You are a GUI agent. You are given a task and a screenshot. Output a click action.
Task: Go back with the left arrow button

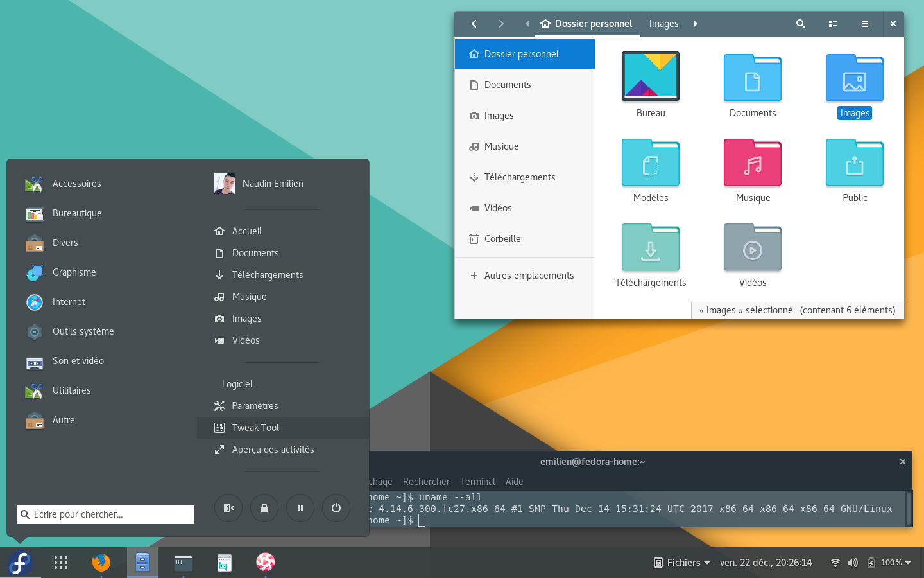(x=474, y=24)
